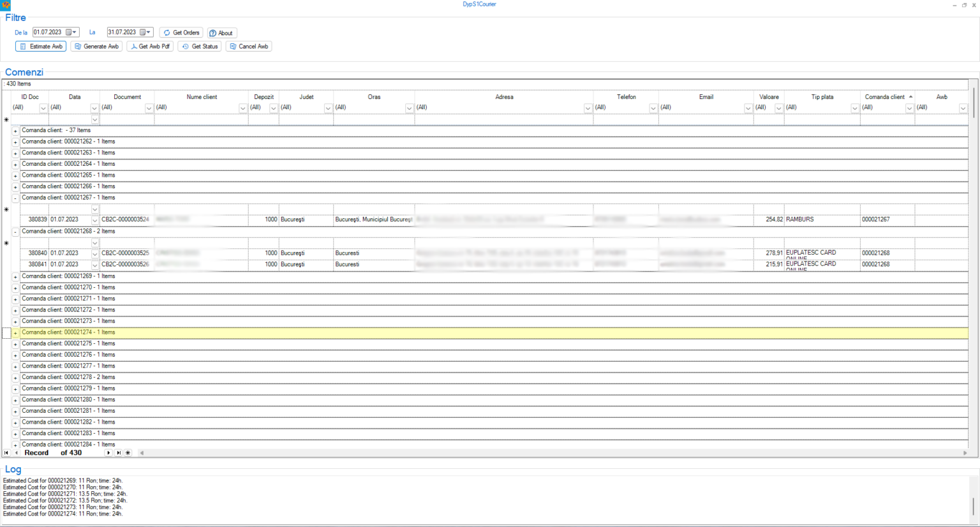Click the asterisk append-record icon in navigator
The image size is (980, 527).
click(128, 452)
